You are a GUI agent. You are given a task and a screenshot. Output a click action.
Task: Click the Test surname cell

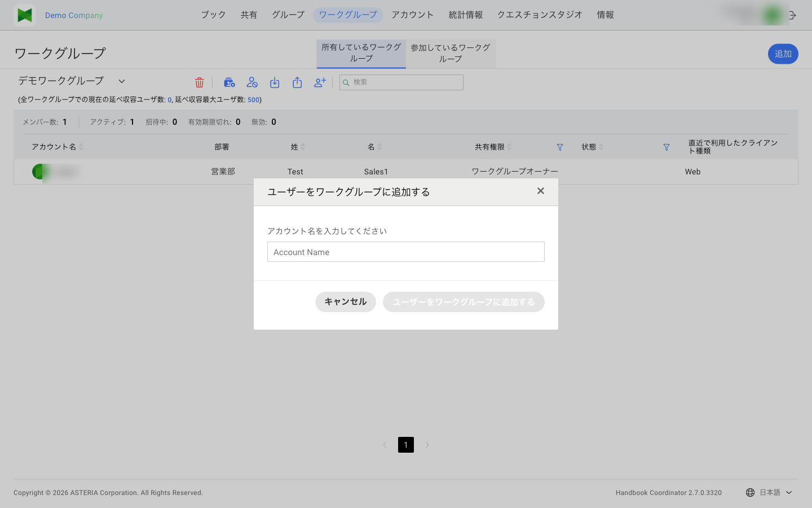pos(295,172)
